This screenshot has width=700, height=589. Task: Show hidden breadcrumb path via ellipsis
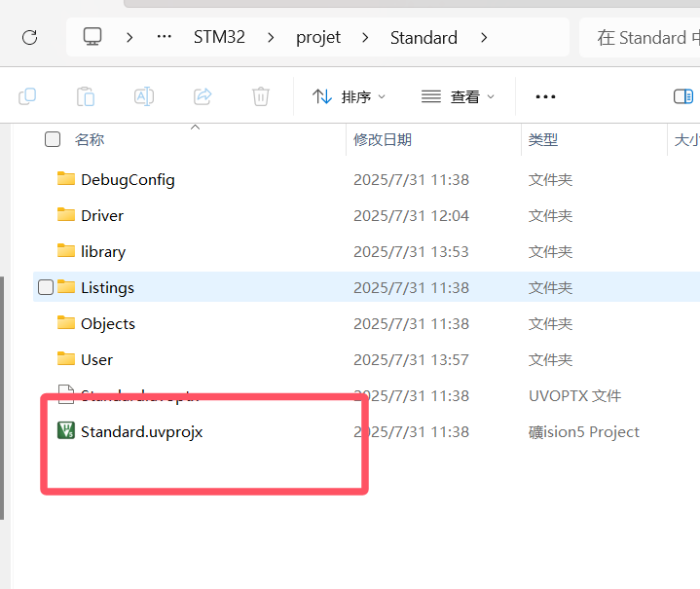tap(165, 37)
